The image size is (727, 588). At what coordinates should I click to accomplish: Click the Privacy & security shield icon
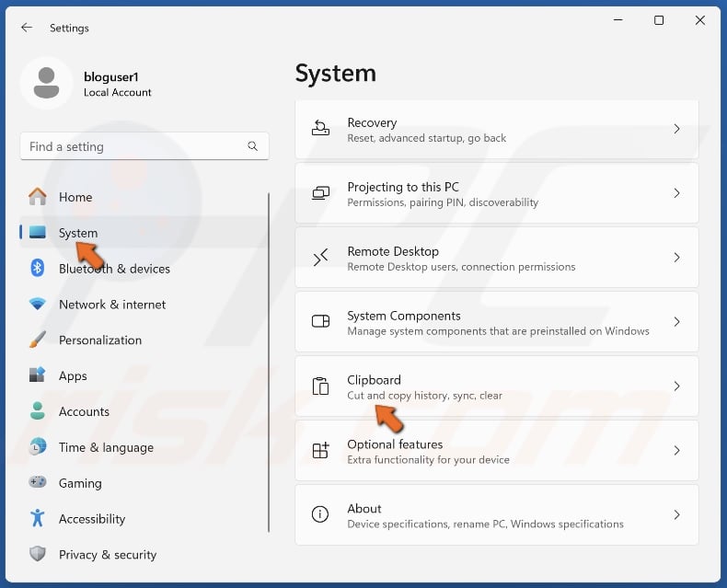[38, 554]
